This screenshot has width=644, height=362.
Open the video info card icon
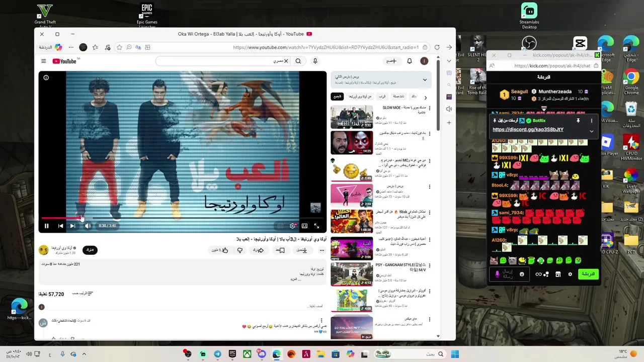pos(46,77)
